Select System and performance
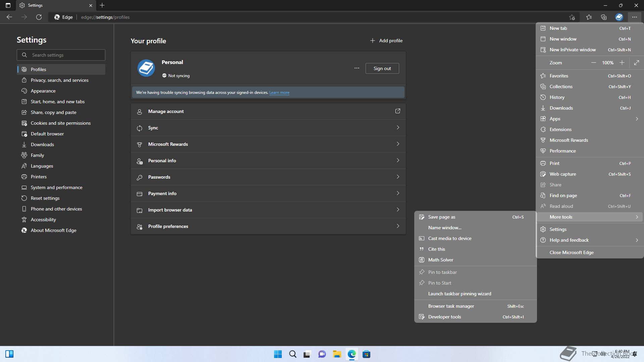 click(61, 187)
